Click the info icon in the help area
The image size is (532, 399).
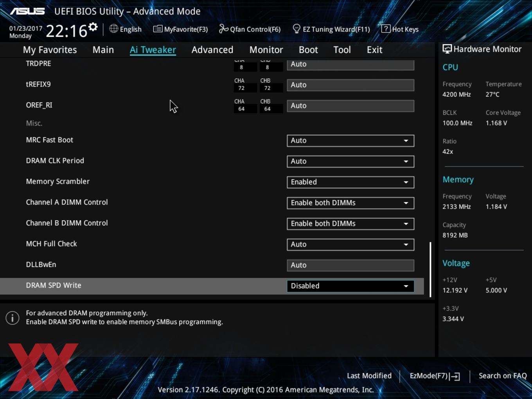coord(13,318)
